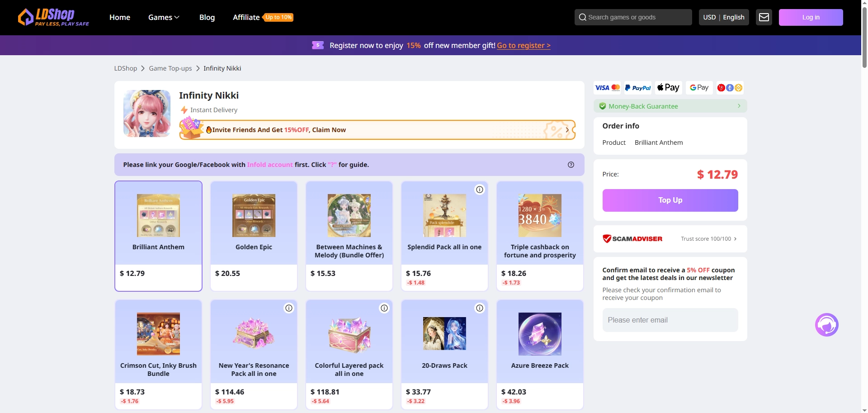Open the Affiliate page
868x413 pixels.
[246, 17]
